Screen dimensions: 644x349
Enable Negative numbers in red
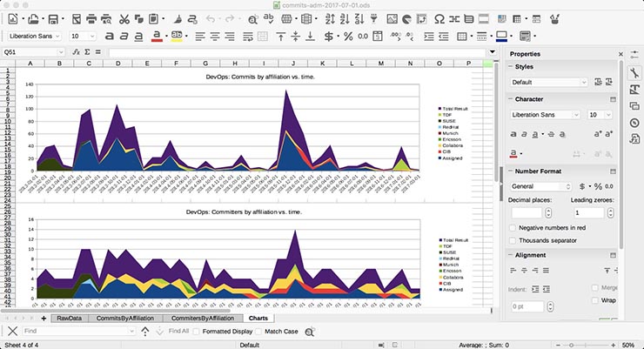point(512,227)
